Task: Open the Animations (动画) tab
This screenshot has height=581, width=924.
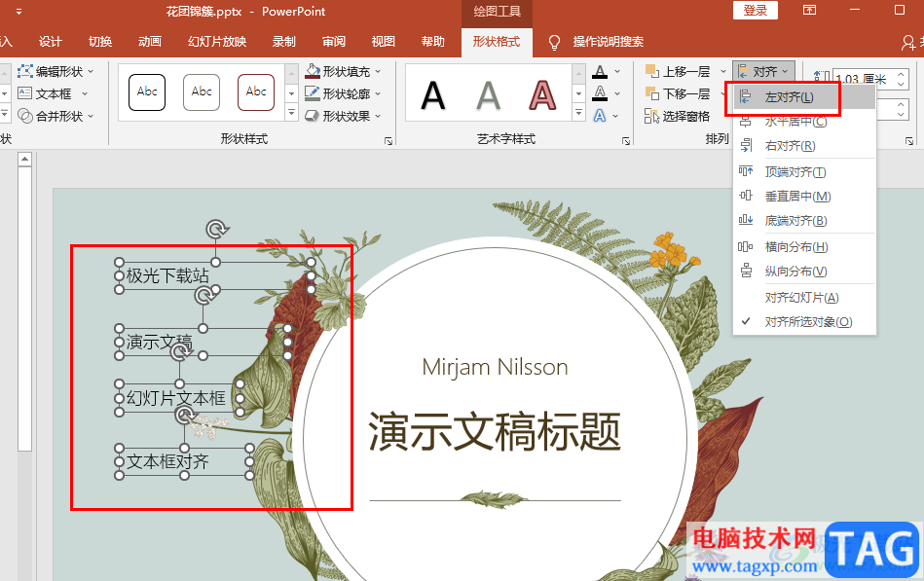Action: (150, 42)
